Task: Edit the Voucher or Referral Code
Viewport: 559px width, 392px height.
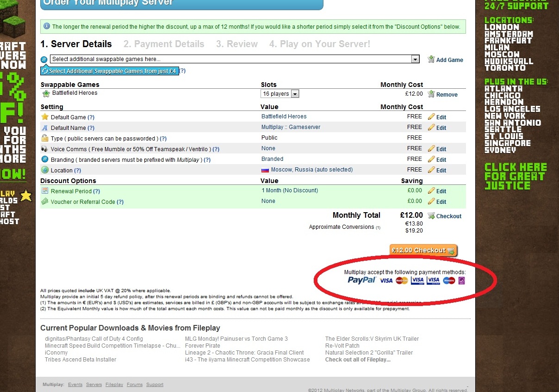Action: pyautogui.click(x=441, y=202)
